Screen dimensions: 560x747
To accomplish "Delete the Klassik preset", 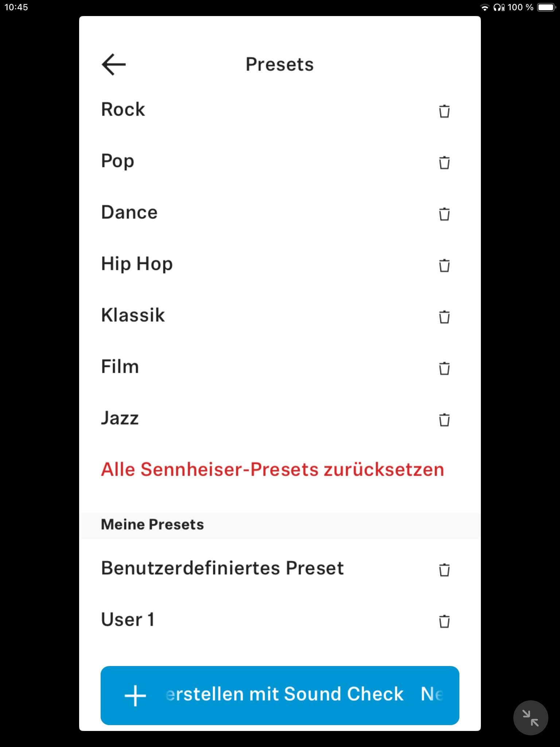I will point(444,317).
